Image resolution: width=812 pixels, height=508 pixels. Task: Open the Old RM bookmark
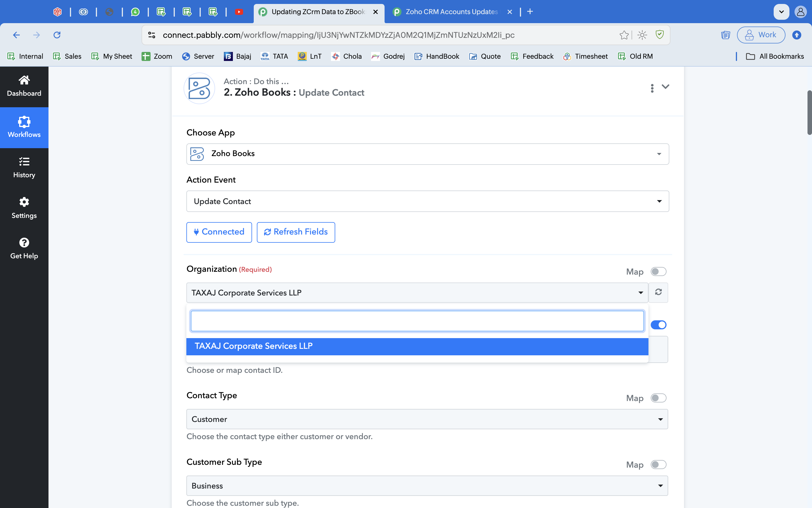click(635, 56)
